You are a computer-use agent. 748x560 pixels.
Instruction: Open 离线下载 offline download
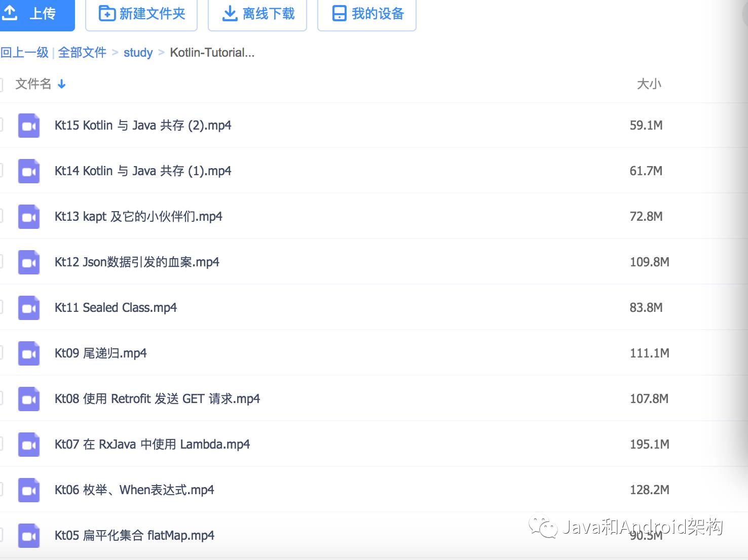pyautogui.click(x=257, y=14)
